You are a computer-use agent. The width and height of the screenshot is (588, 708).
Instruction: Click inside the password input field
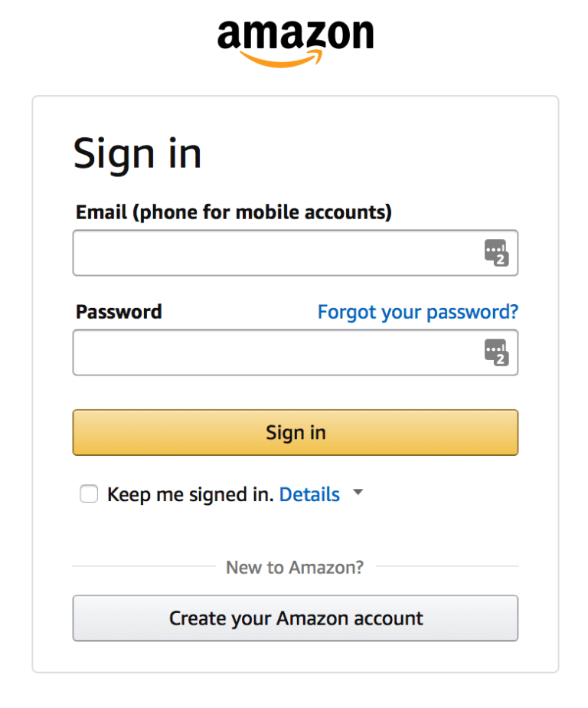pyautogui.click(x=268, y=352)
